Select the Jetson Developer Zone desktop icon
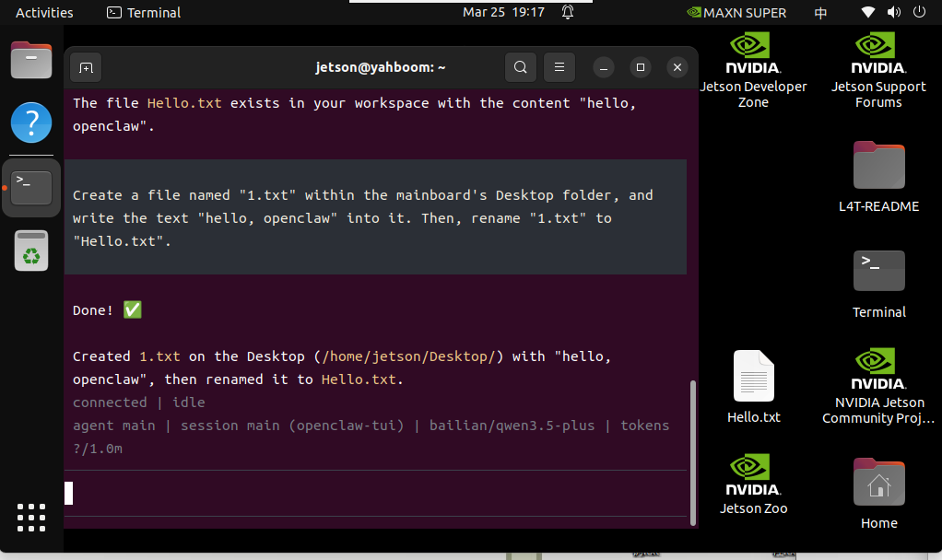942x560 pixels. 753,71
